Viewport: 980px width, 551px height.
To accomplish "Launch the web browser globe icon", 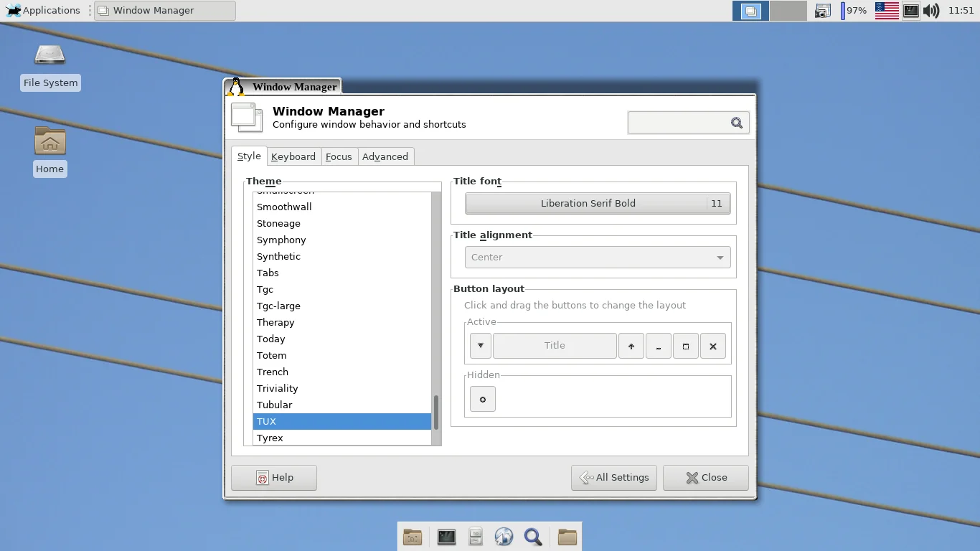I will [504, 537].
